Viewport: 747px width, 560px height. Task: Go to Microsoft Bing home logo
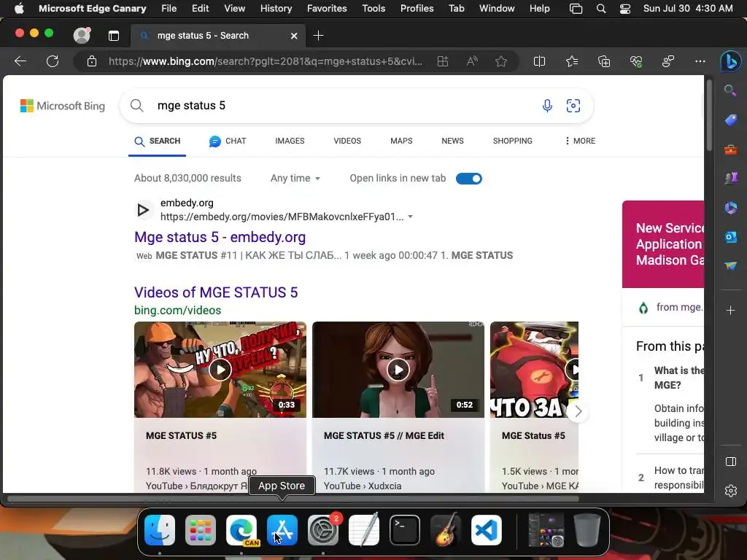tap(63, 106)
